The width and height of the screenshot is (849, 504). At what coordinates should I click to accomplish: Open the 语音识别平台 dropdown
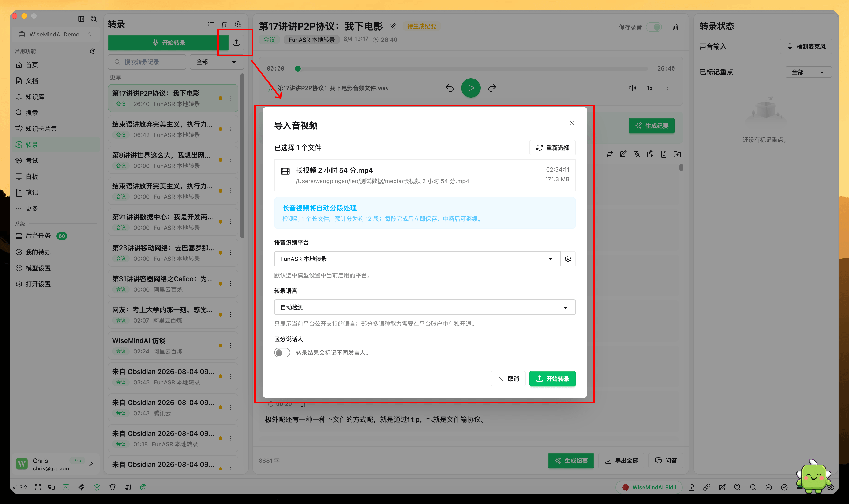(417, 259)
